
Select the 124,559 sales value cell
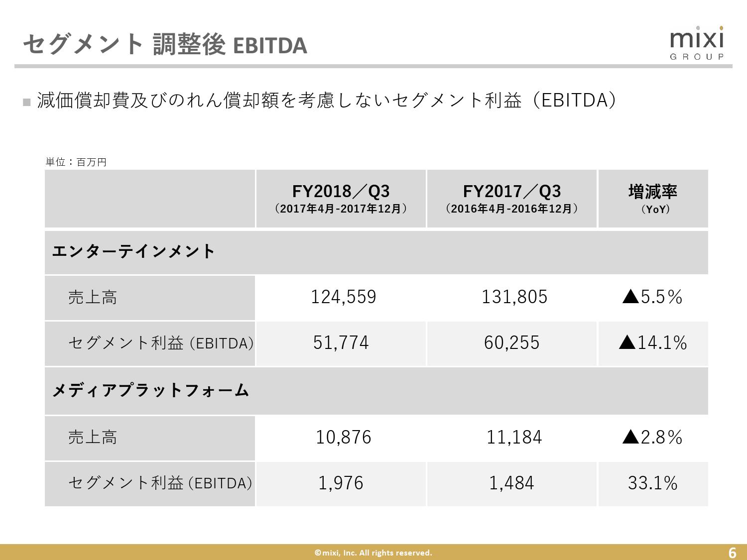[x=343, y=297]
